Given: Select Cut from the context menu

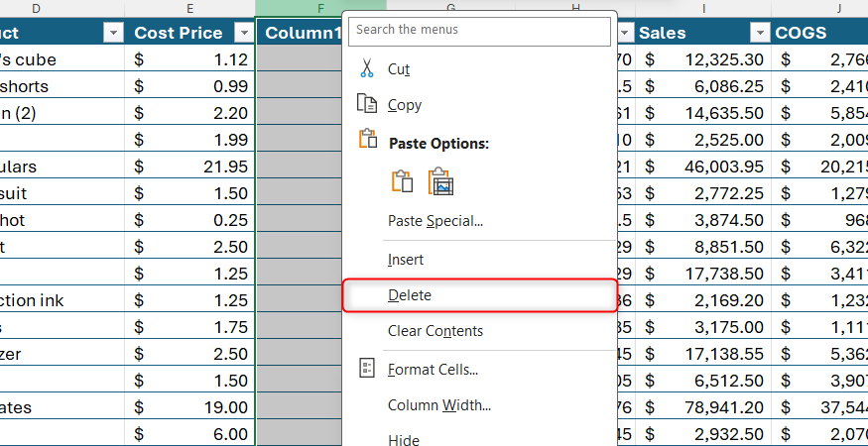Looking at the screenshot, I should 480,68.
